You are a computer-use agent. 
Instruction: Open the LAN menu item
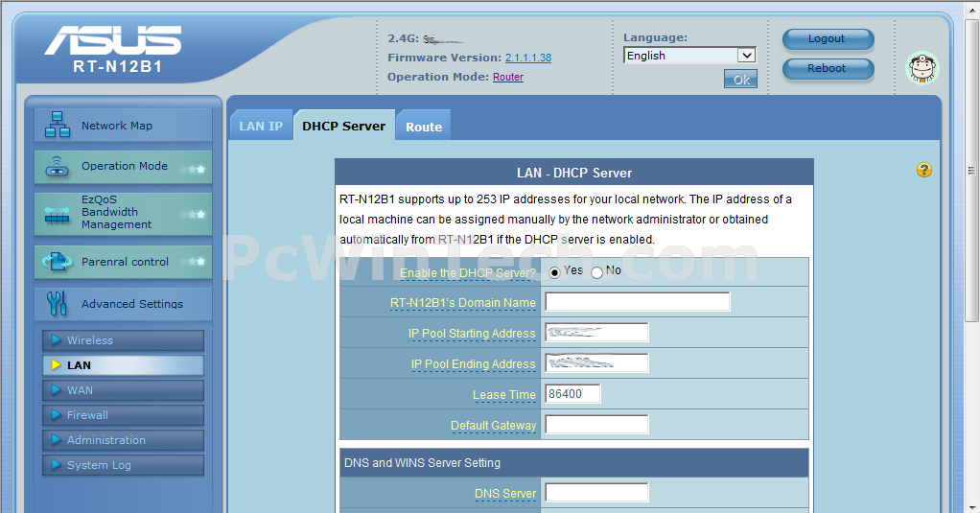[123, 365]
